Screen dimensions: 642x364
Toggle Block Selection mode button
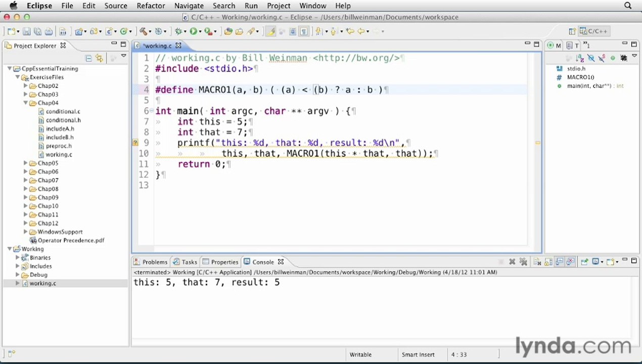click(x=293, y=31)
